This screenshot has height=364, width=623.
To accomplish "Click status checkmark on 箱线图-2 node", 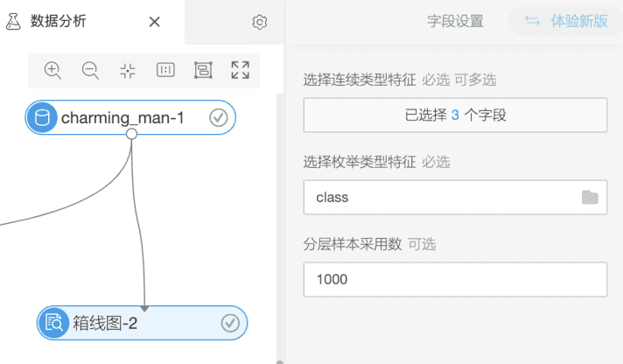I will pyautogui.click(x=230, y=324).
